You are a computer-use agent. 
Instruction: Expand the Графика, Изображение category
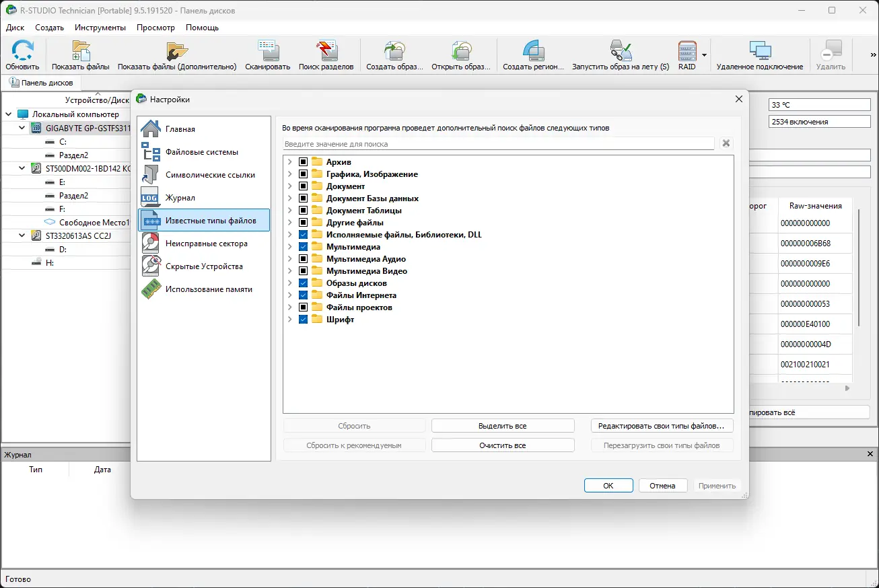point(289,174)
